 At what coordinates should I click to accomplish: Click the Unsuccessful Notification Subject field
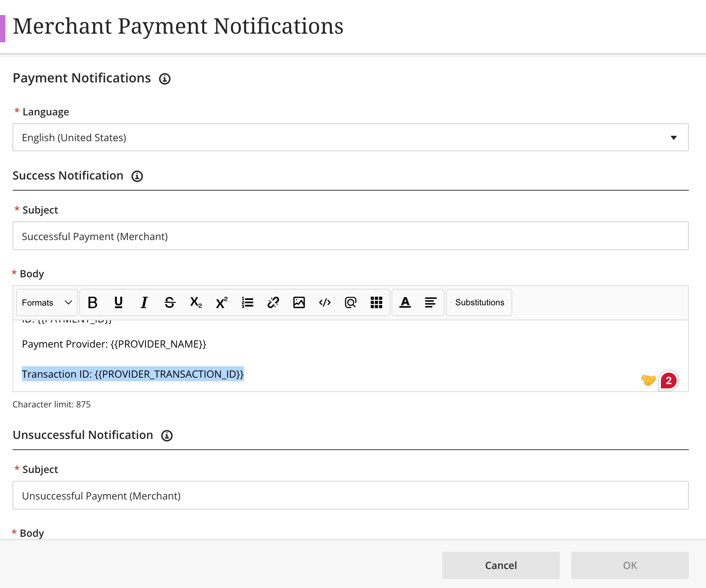click(351, 496)
